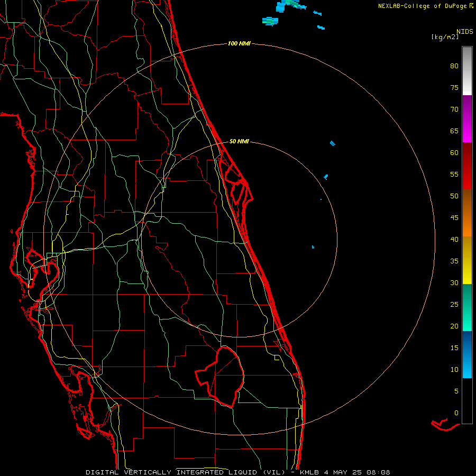This screenshot has height=476, width=476.
Task: Click the DIGITAL VERTICALLY INTEGRATED LIQUID (VIL) title
Action: point(186,472)
